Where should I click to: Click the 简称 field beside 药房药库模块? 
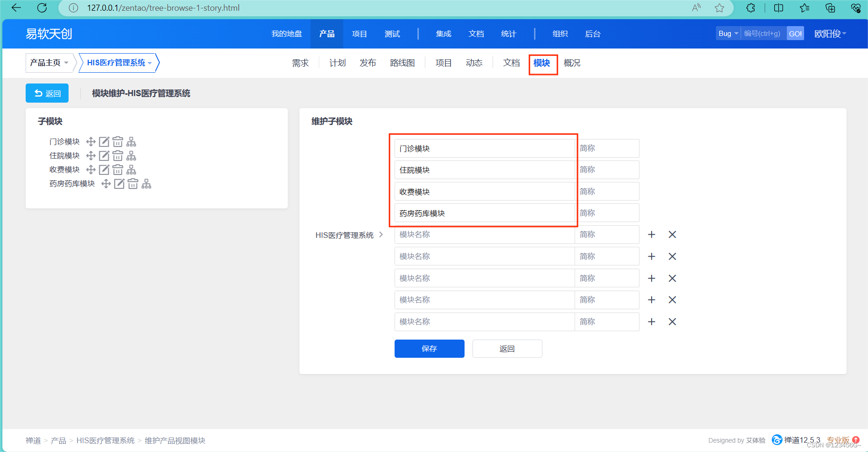click(x=607, y=213)
